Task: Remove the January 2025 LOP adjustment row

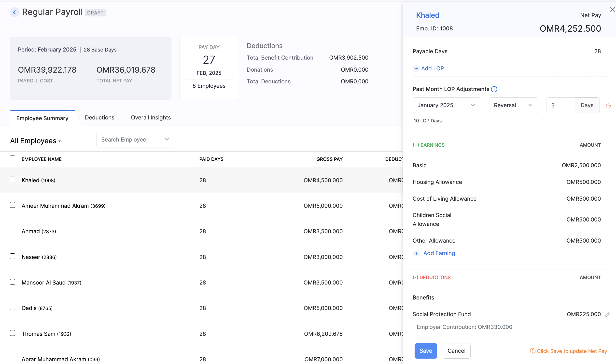Action: pyautogui.click(x=608, y=106)
